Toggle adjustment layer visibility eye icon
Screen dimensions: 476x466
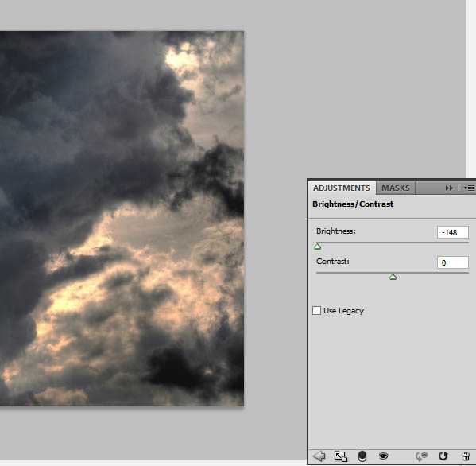(x=383, y=456)
